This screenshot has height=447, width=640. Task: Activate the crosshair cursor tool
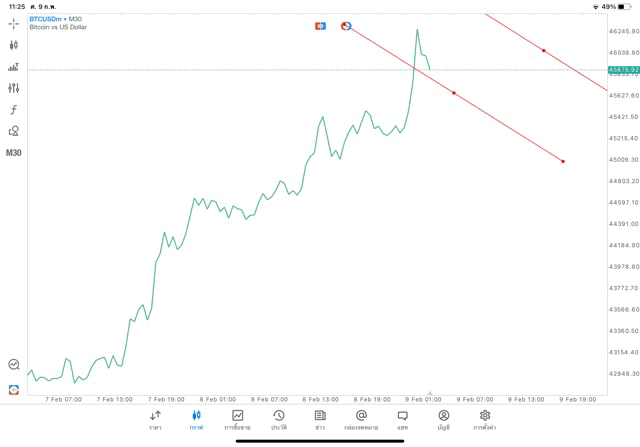point(14,23)
